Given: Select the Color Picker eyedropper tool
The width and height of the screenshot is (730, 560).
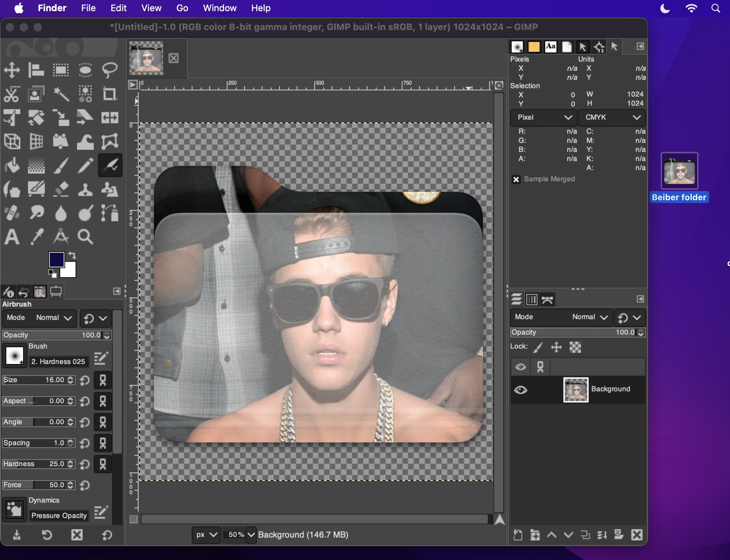Looking at the screenshot, I should tap(36, 237).
